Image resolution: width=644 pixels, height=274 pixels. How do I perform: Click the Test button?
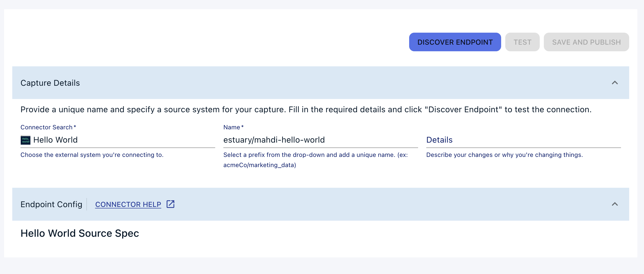(x=522, y=42)
